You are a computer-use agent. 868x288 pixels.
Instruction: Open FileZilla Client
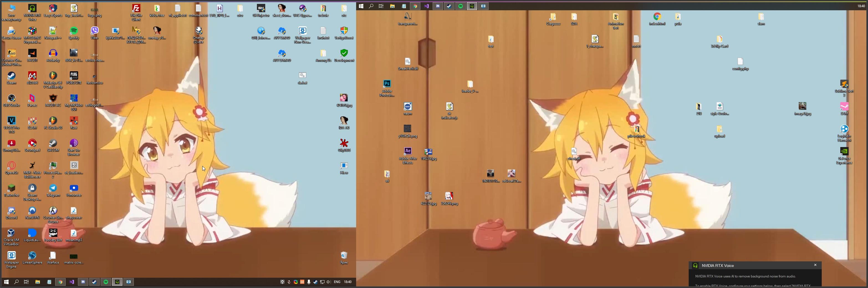point(136,9)
